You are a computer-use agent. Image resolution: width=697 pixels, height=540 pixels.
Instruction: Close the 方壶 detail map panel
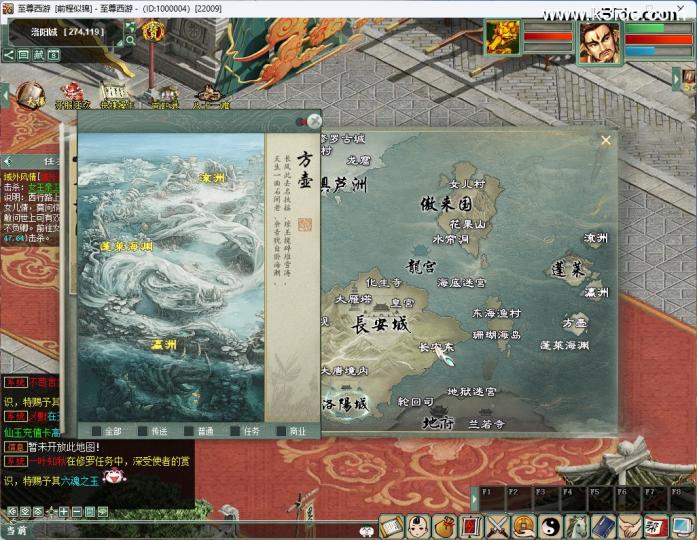click(314, 121)
